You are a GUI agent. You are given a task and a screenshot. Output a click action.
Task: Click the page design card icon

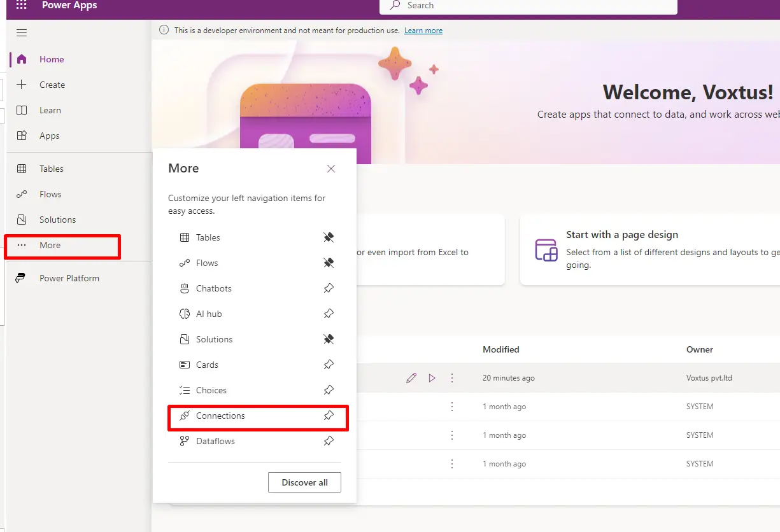point(546,250)
